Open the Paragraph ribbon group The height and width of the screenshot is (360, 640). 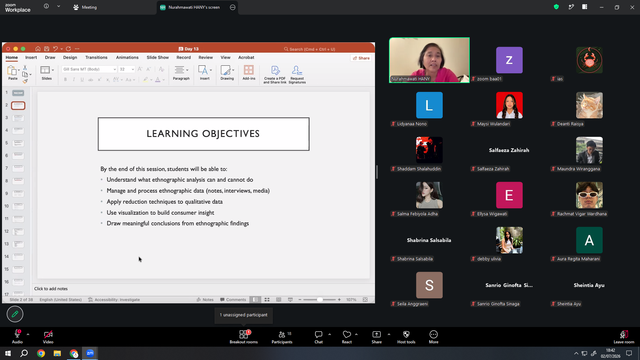click(181, 73)
